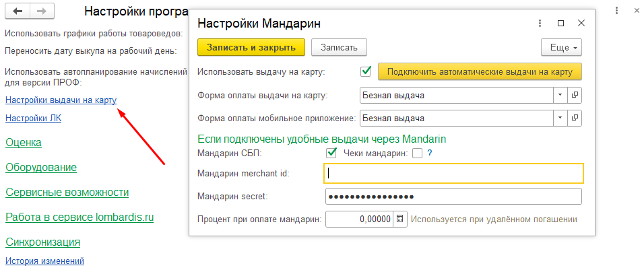Expand Форма оплаты выдачи на карту dropdown
The width and height of the screenshot is (644, 272).
pos(560,96)
